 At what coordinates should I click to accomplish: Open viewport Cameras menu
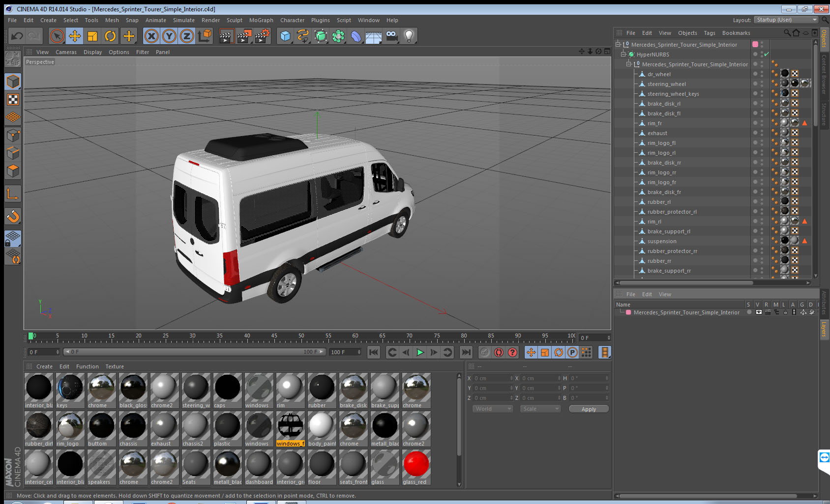pos(66,52)
